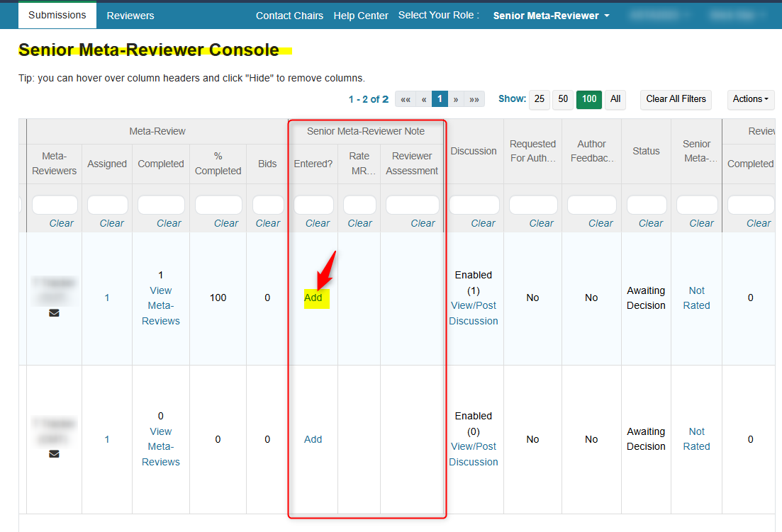Viewport: 782px width, 532px height.
Task: Expand the Senior Meta-Reviewer role dropdown
Action: coord(551,16)
